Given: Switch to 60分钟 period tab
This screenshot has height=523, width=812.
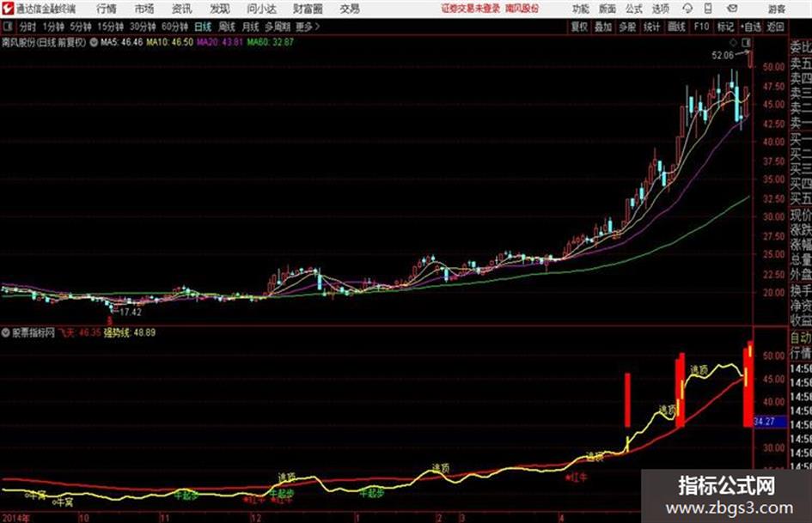Looking at the screenshot, I should click(175, 27).
